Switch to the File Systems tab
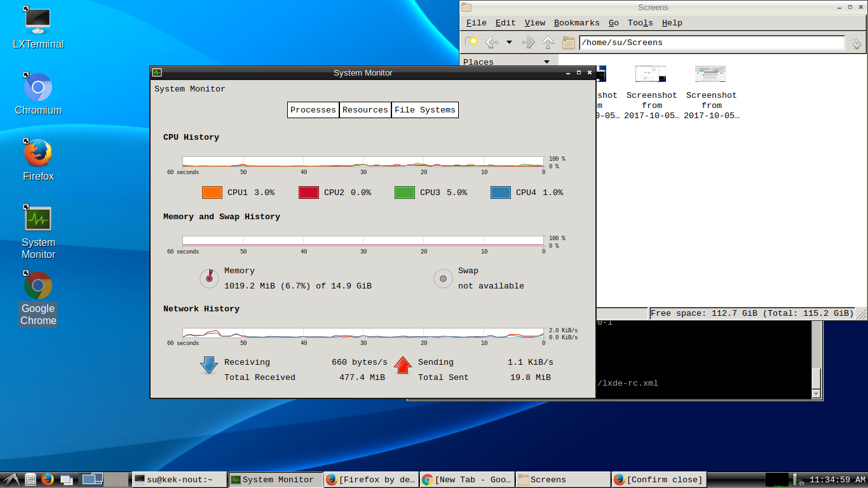 coord(425,110)
